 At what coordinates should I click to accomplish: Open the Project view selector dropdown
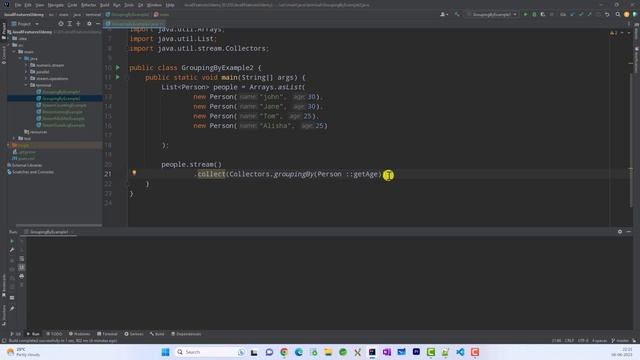(x=25, y=24)
